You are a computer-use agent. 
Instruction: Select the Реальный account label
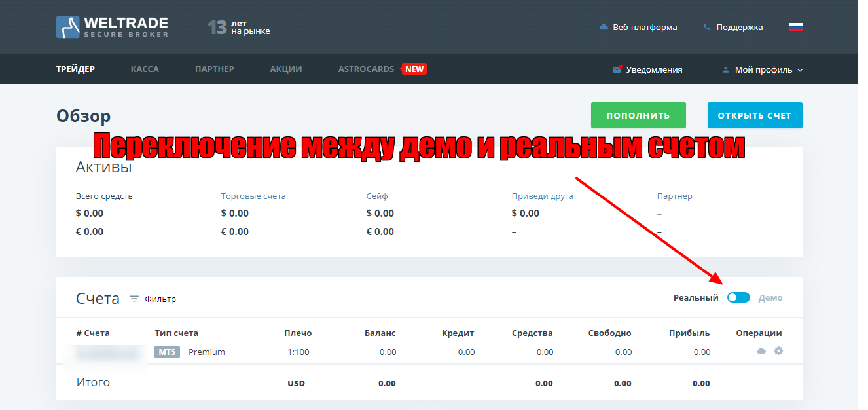tap(696, 297)
